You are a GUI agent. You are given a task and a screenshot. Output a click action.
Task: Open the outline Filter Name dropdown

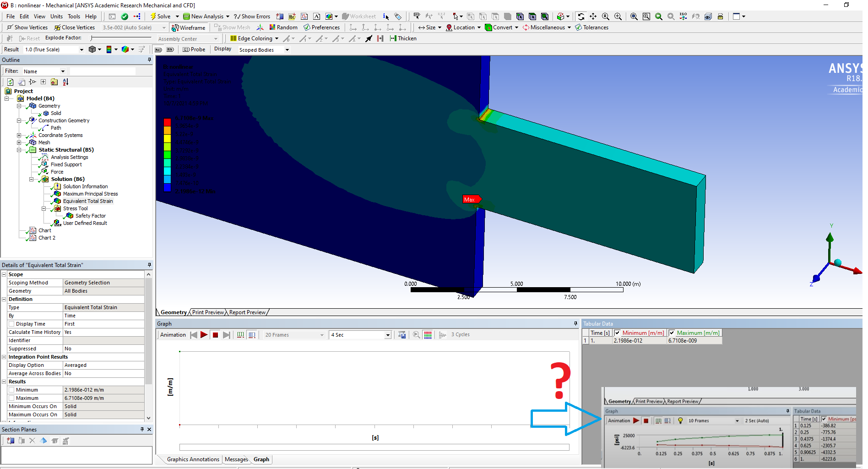coord(63,71)
